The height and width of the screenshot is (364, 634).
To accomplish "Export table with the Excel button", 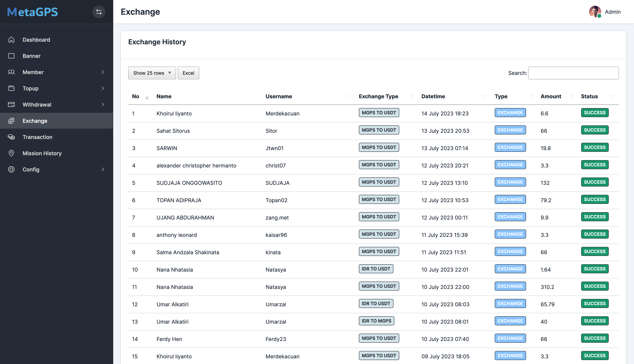I will 188,73.
